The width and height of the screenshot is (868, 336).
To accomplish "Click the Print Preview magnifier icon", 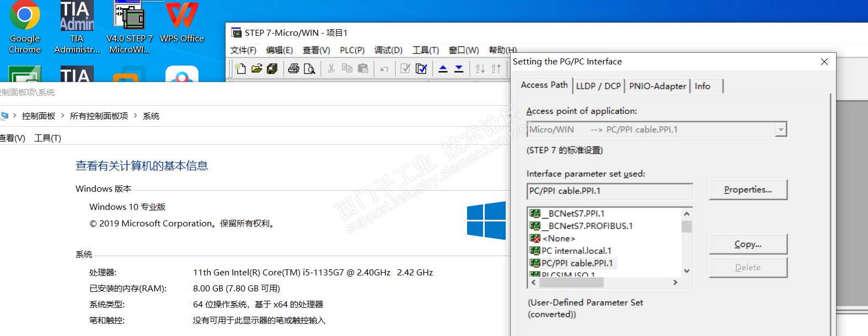I will 309,68.
